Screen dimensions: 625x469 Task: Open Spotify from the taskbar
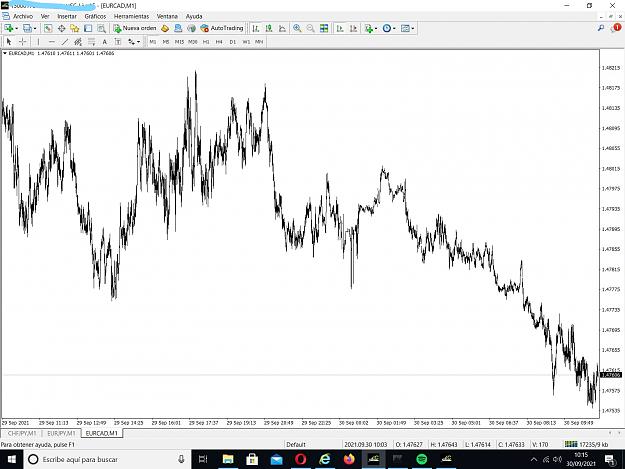click(x=422, y=459)
